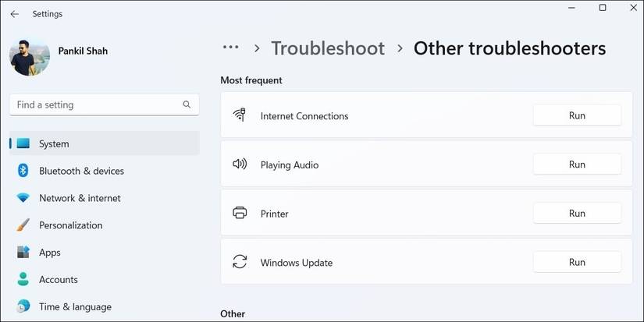Go back to Troubleshoot breadcrumb
Screen dimensions: 644x322
pyautogui.click(x=328, y=48)
